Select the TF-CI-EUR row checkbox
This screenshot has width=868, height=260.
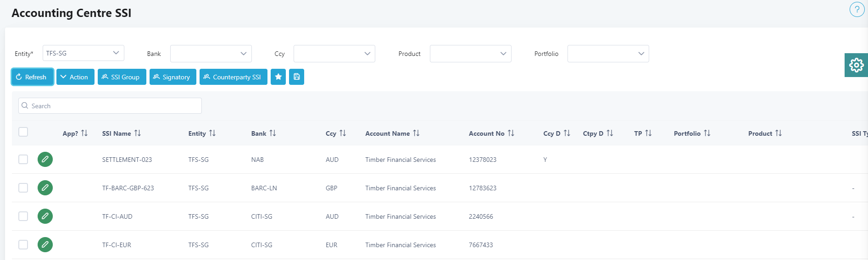(x=23, y=245)
